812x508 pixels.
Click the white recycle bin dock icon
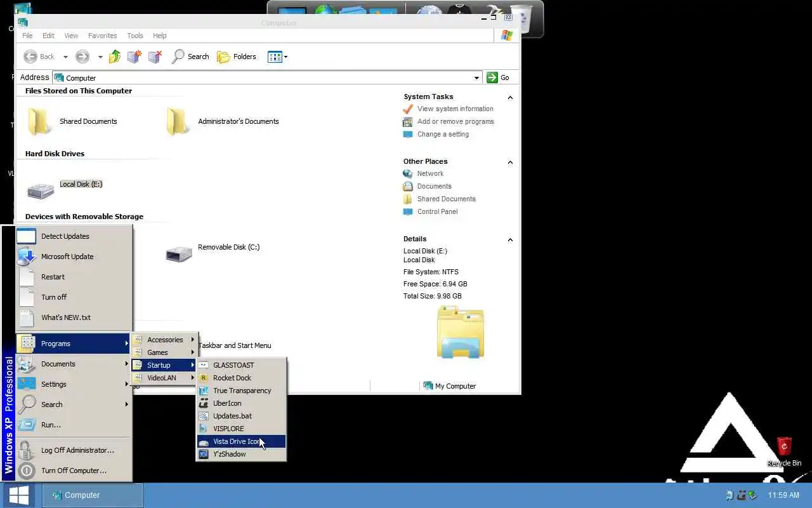521,19
